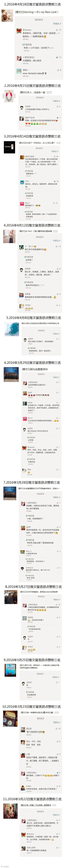Toggle the 14-count like in April 12 comments

pos(58,246)
